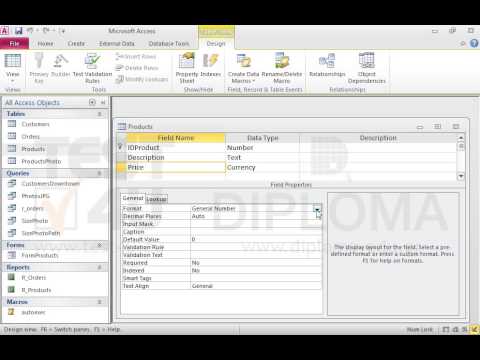Open Microsoft Access Help question mark
Image resolution: width=480 pixels, height=360 pixels.
pyautogui.click(x=474, y=43)
